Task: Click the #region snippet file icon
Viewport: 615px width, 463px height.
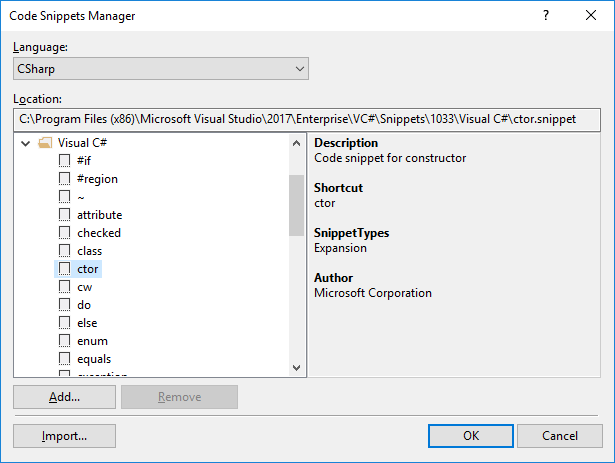Action: click(65, 179)
